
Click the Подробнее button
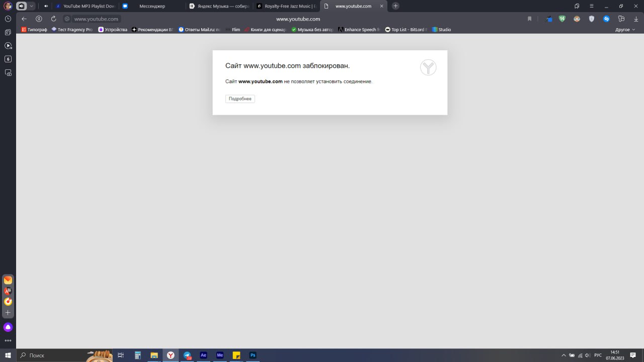(240, 99)
